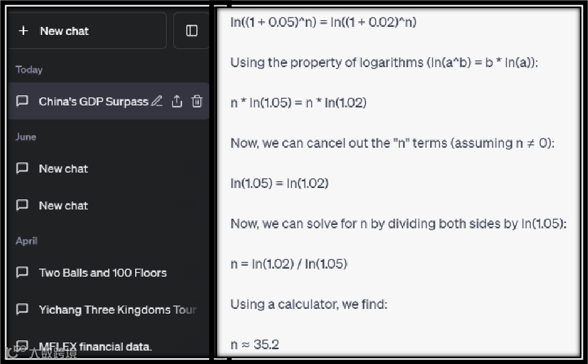Click the line 'Using a calculator, we find:'

(308, 304)
